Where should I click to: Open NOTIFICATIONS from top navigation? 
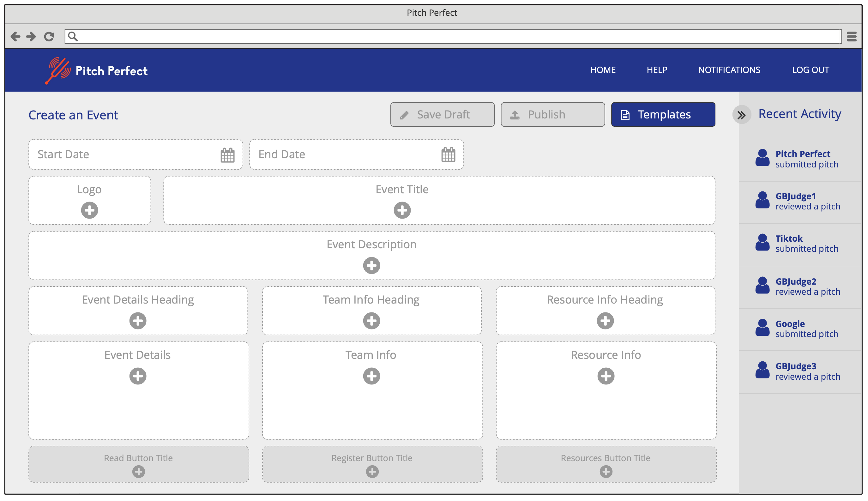(x=729, y=70)
